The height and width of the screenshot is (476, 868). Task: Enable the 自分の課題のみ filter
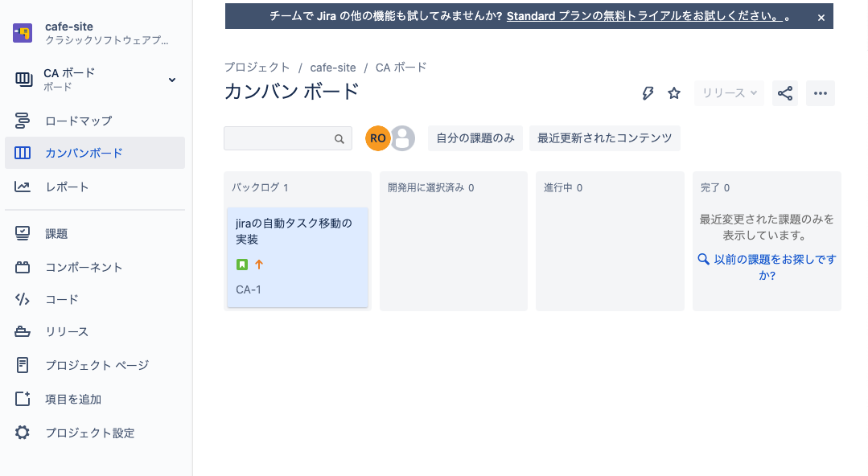pos(474,138)
